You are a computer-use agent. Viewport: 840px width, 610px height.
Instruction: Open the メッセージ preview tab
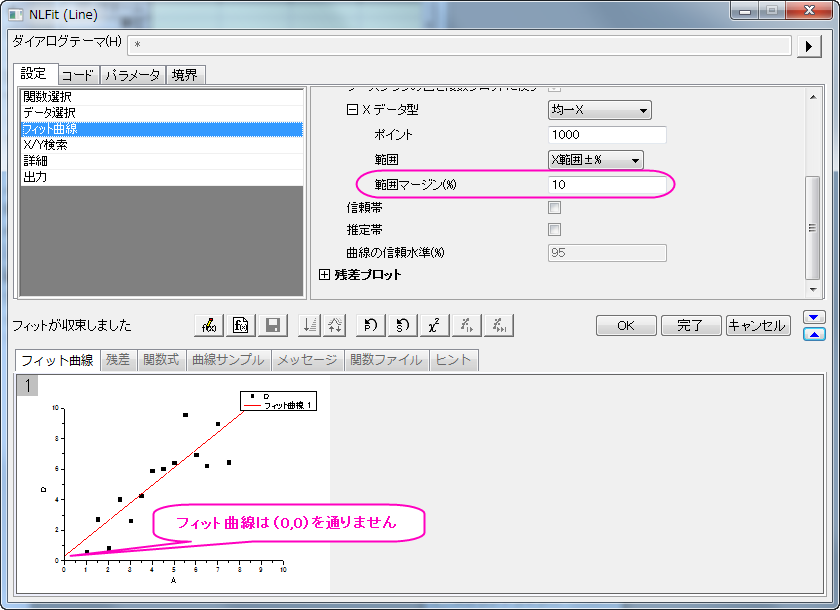click(x=308, y=360)
